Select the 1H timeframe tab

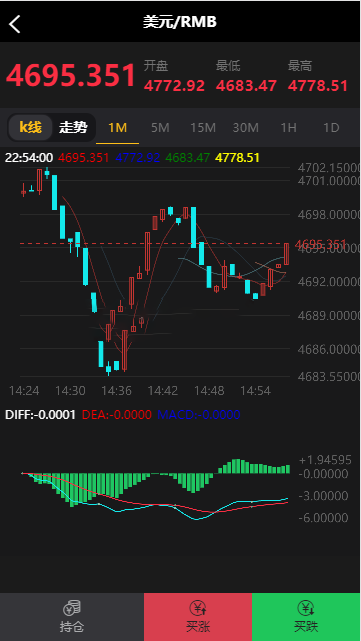pyautogui.click(x=288, y=128)
